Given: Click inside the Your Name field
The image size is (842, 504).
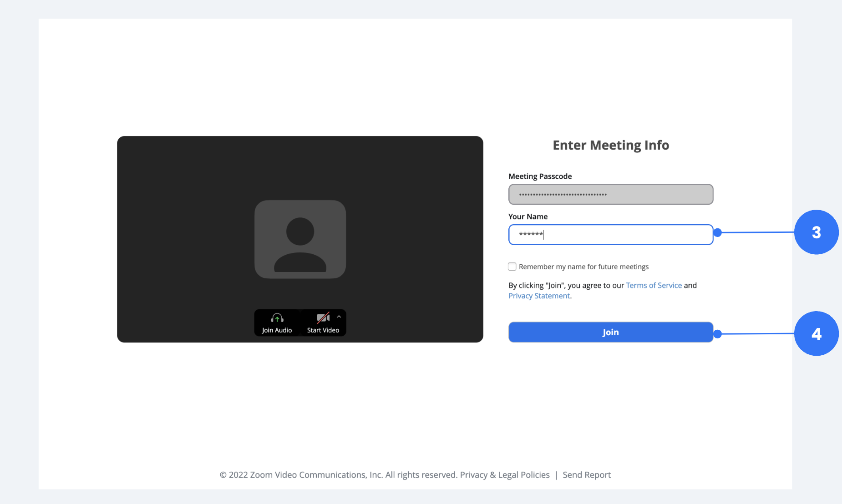Looking at the screenshot, I should pyautogui.click(x=610, y=235).
